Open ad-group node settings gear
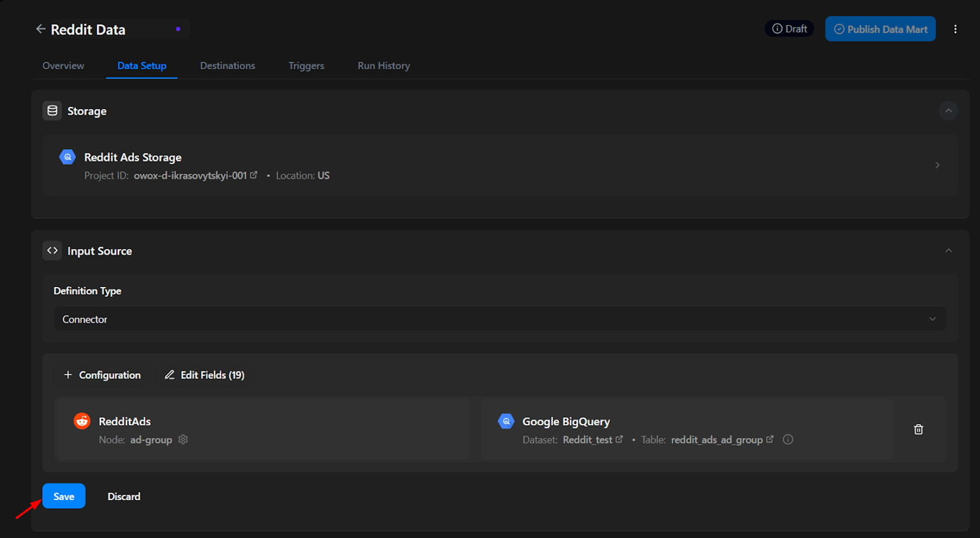 (x=183, y=439)
